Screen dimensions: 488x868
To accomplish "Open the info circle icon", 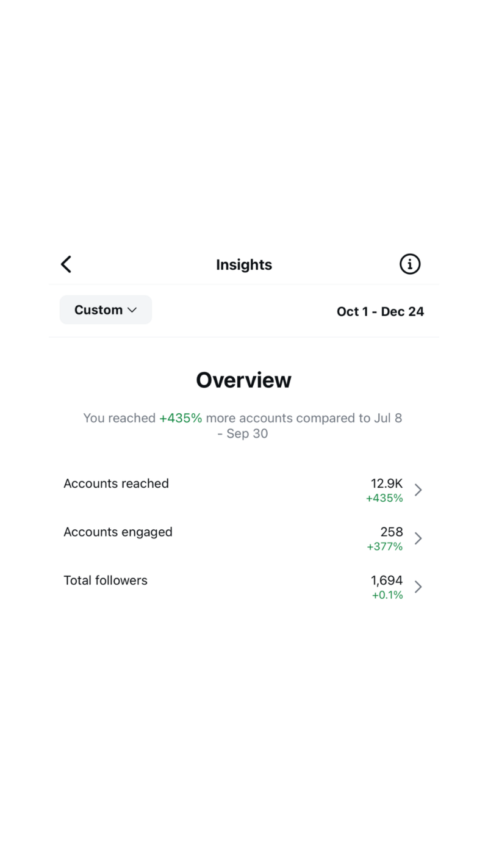I will [x=410, y=264].
